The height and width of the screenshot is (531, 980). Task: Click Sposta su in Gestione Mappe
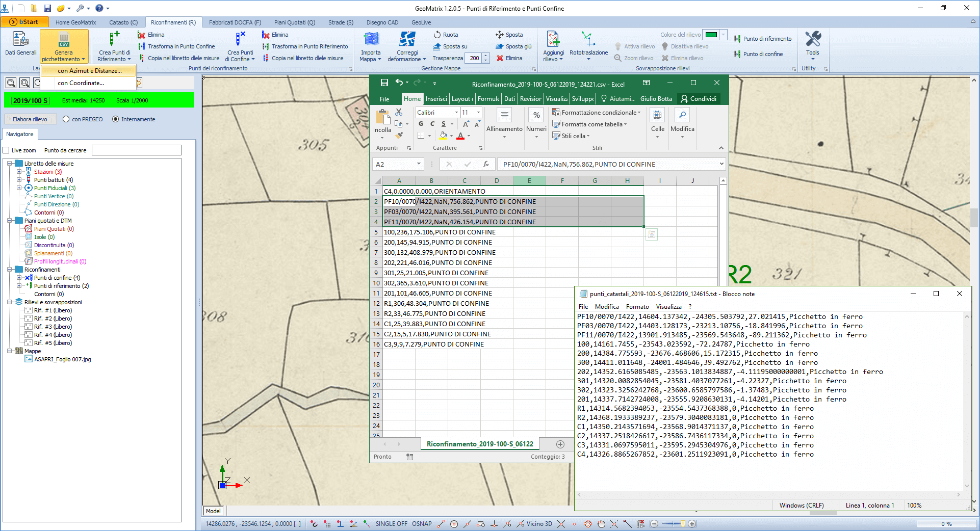(450, 46)
